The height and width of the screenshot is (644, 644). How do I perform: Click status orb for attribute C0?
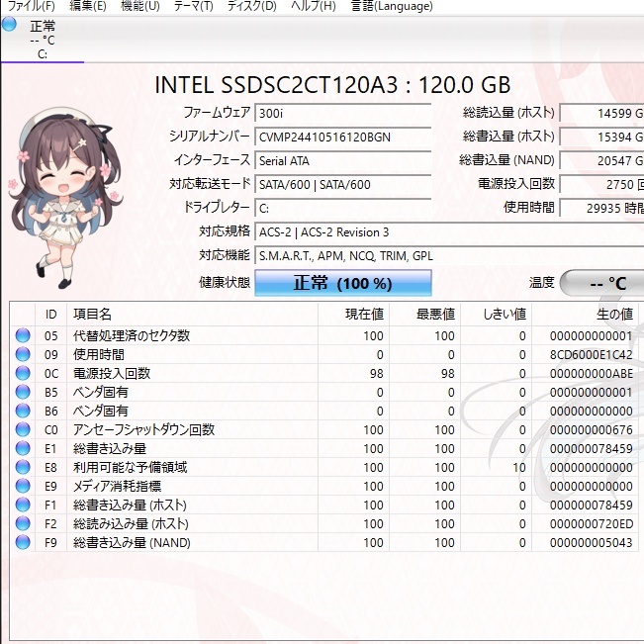tap(23, 429)
